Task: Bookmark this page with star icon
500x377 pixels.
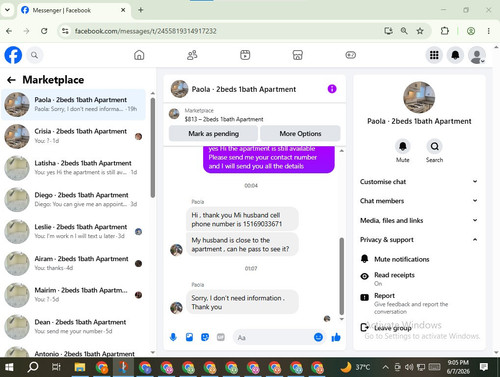Action: pos(420,31)
